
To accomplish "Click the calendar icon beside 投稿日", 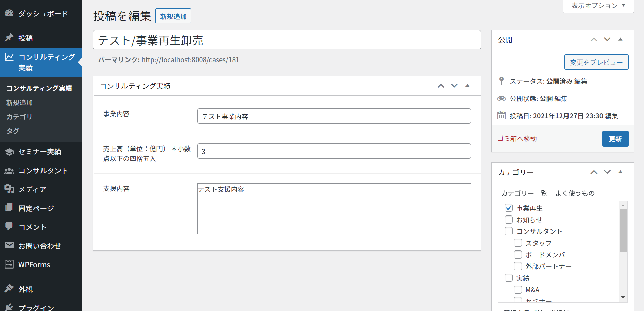I will click(x=502, y=116).
